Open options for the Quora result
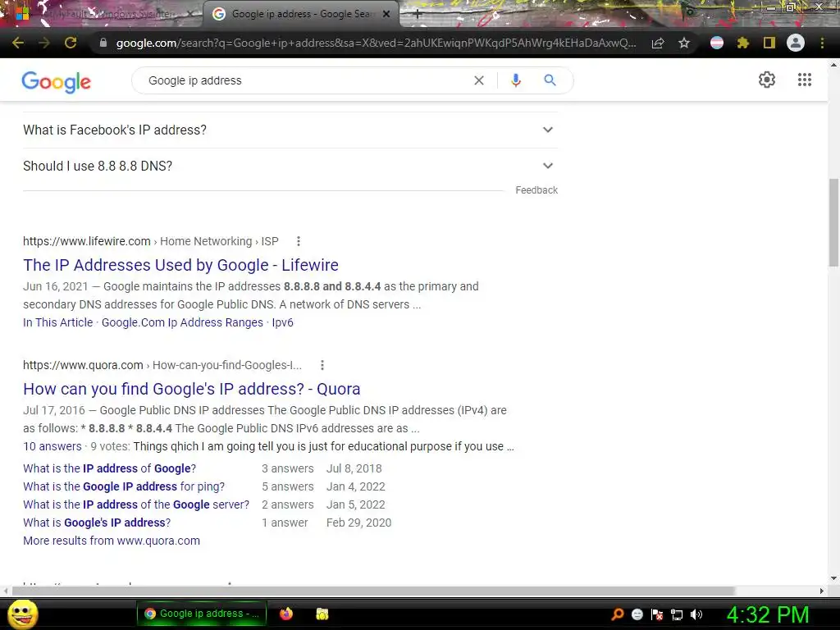The width and height of the screenshot is (840, 630). 322,365
